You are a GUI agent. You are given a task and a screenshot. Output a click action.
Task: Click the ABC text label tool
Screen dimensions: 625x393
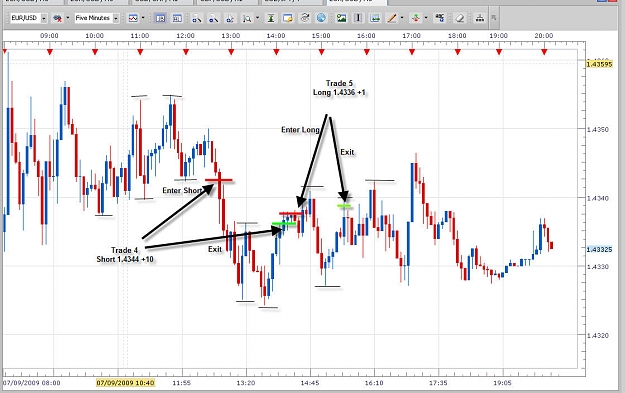[440, 18]
